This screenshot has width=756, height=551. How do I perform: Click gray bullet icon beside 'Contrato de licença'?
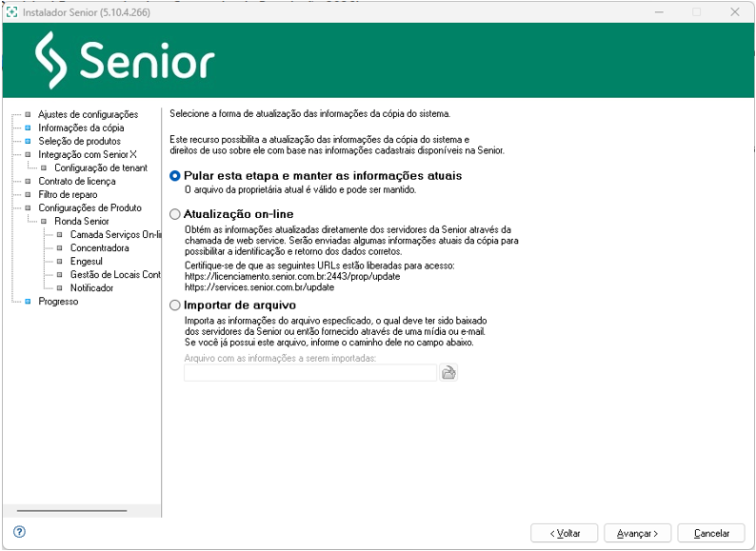[28, 181]
